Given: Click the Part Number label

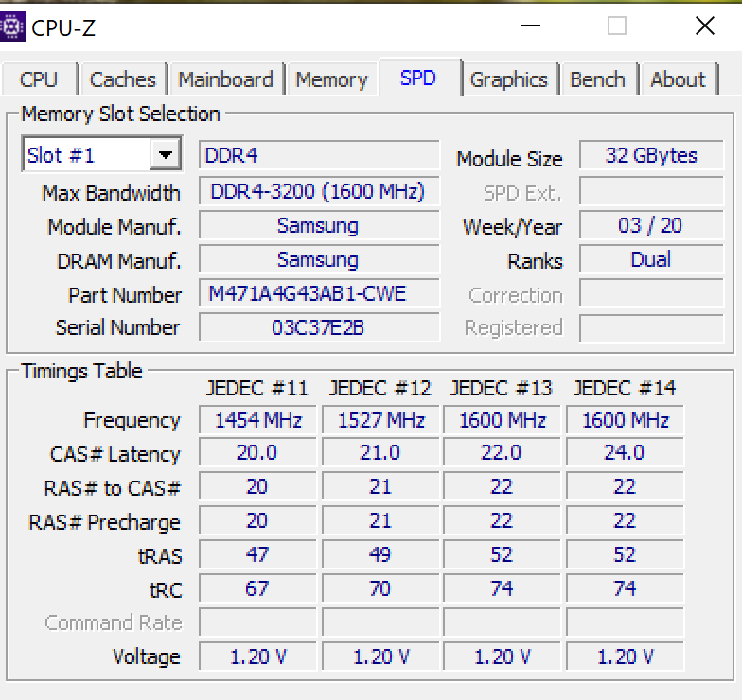Looking at the screenshot, I should click(x=125, y=295).
